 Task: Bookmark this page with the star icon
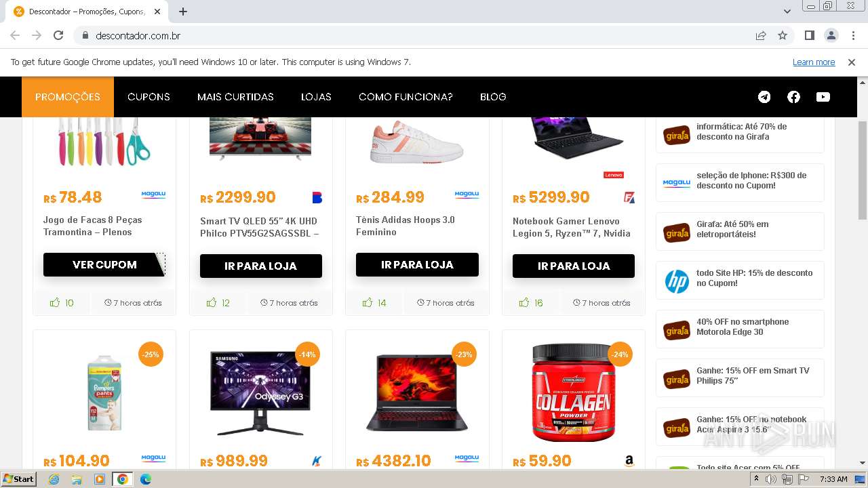(x=783, y=35)
